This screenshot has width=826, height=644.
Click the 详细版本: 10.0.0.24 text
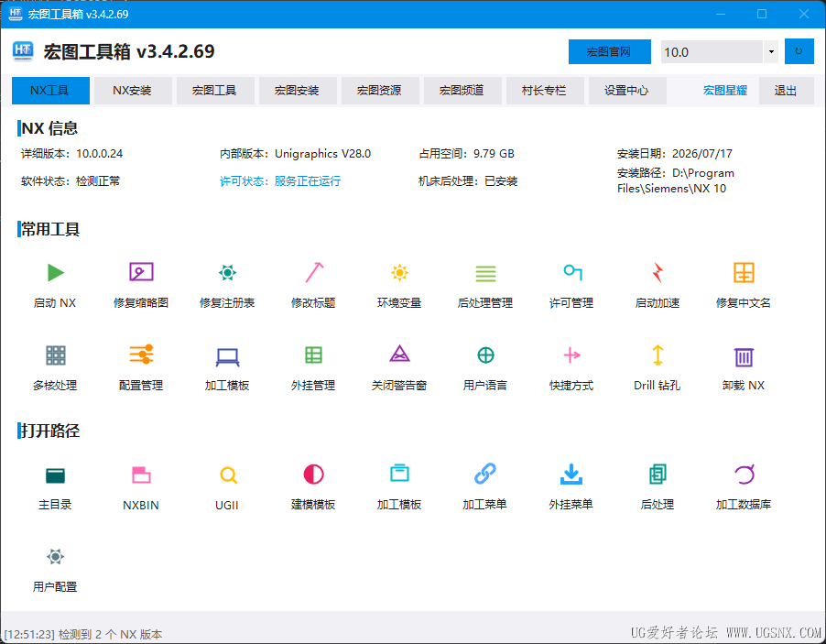point(71,154)
